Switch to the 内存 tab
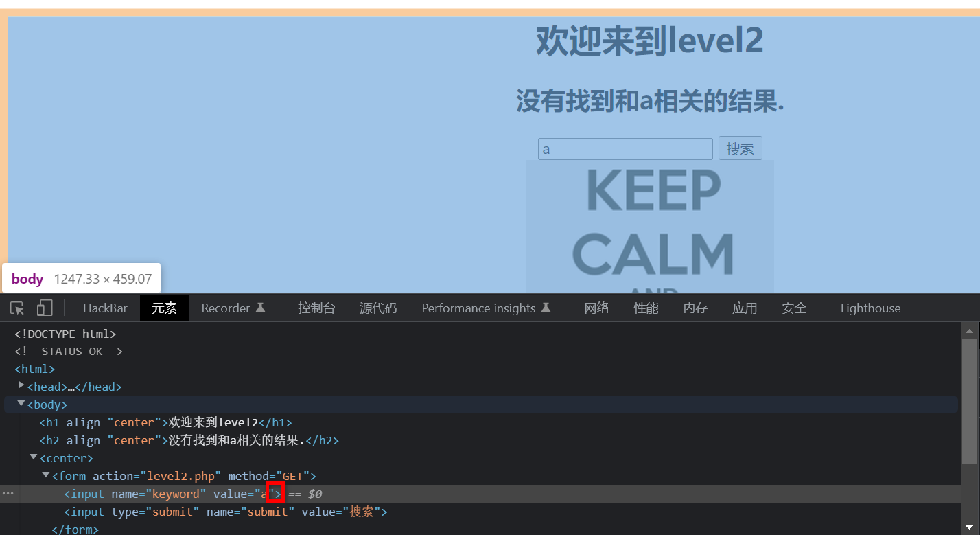The width and height of the screenshot is (980, 535). [695, 308]
